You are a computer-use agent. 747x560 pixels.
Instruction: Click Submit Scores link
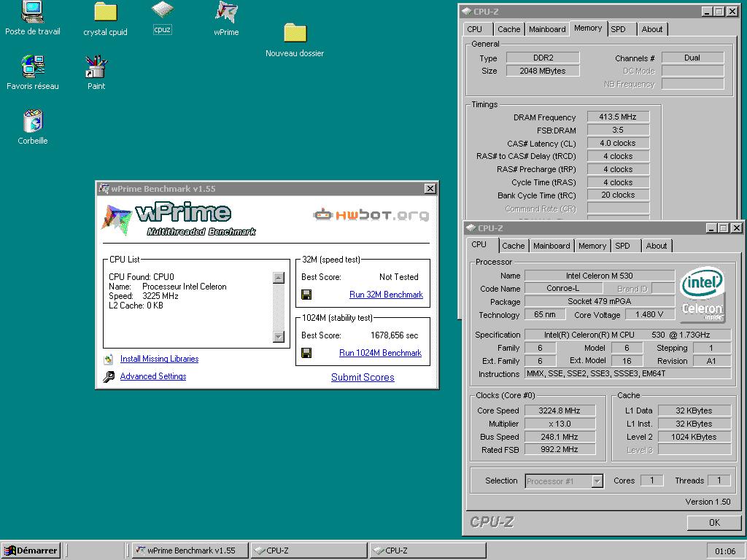tap(363, 377)
